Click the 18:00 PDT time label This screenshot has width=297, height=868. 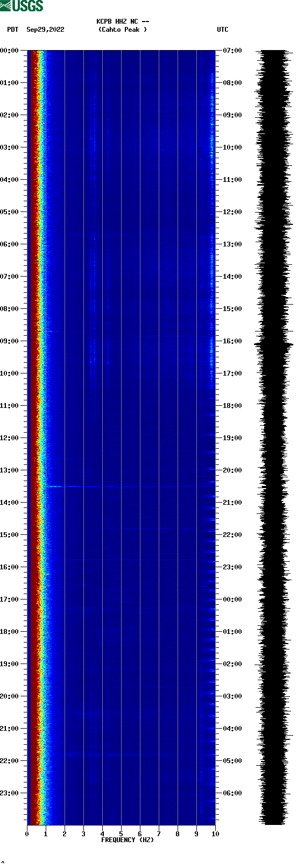point(10,632)
